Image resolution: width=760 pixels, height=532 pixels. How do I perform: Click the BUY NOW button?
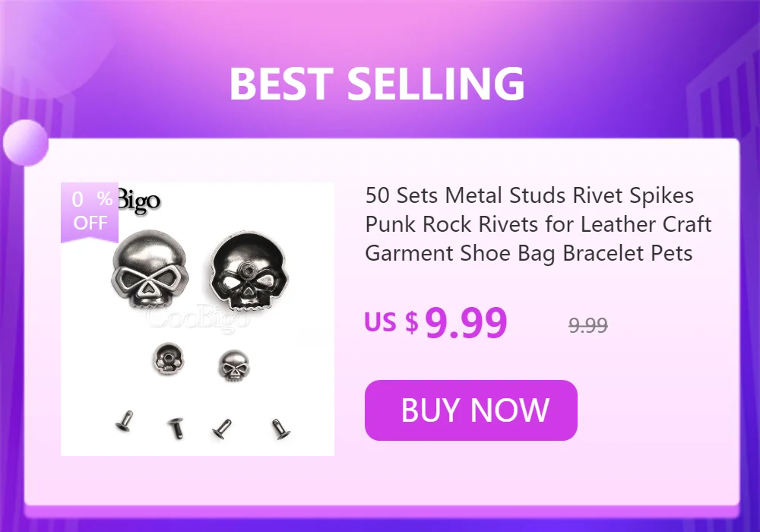470,410
